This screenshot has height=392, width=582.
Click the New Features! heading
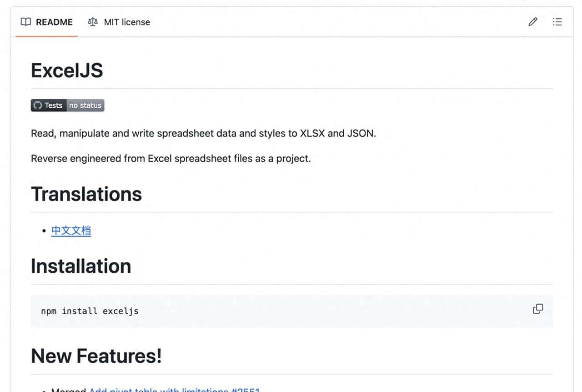pos(96,356)
